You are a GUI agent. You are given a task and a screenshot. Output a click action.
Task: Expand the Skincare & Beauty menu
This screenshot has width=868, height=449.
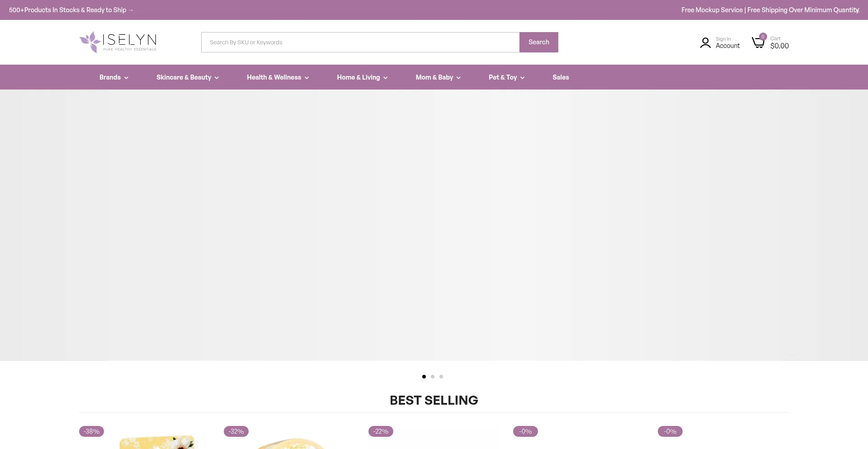click(188, 77)
